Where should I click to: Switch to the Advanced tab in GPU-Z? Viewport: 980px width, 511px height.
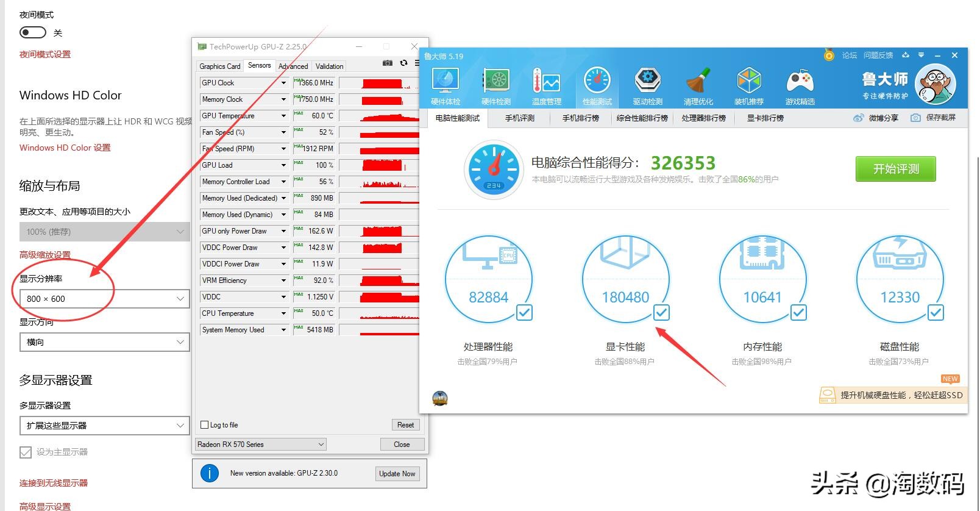293,66
